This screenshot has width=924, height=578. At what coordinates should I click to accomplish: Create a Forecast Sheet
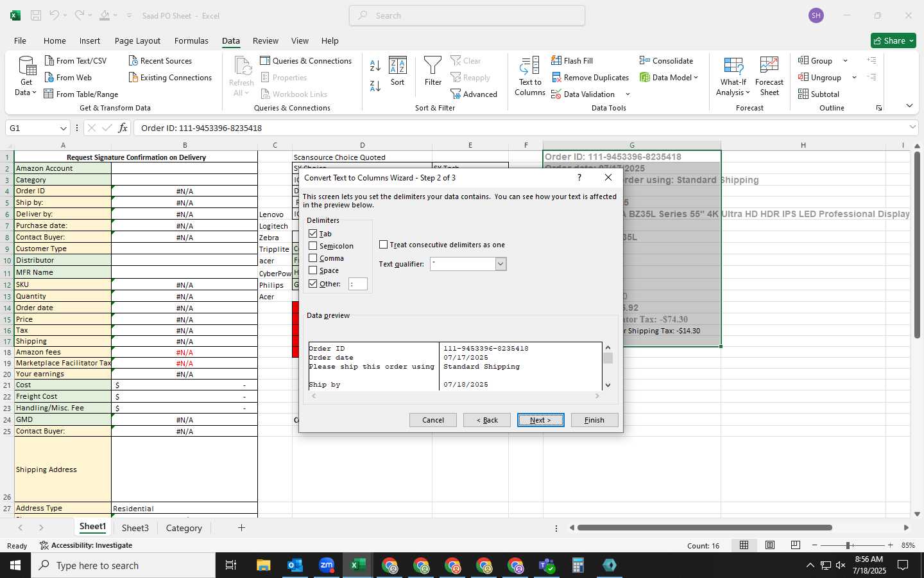pos(769,76)
